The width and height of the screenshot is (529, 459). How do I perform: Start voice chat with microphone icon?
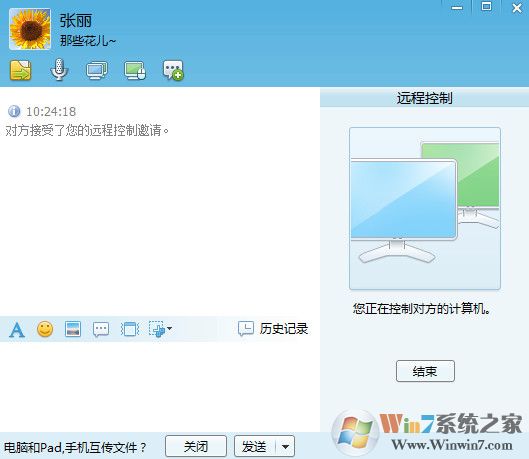(x=59, y=70)
